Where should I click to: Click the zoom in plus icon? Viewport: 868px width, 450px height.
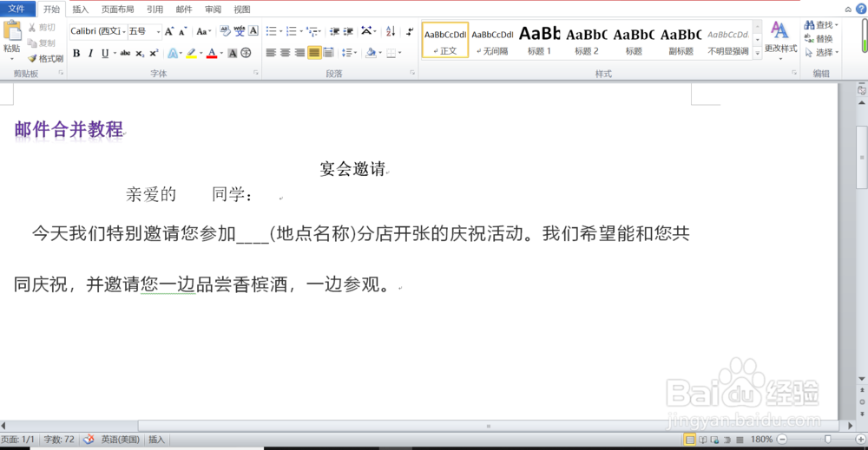tap(860, 440)
